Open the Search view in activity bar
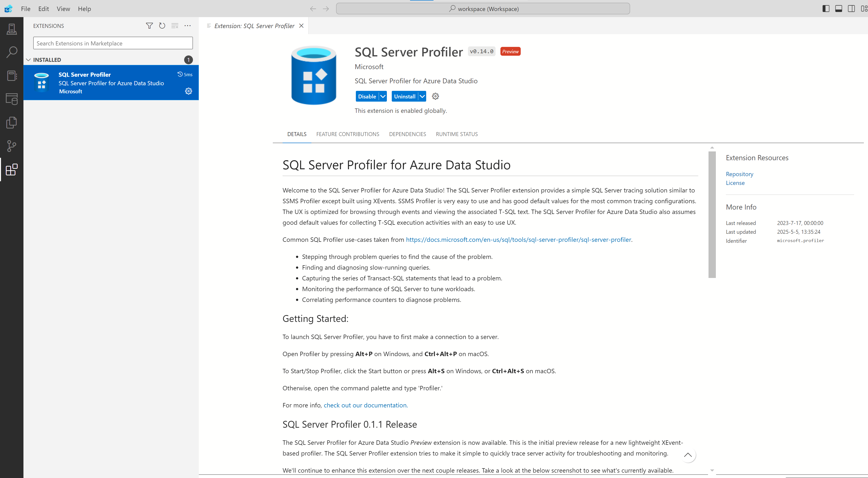The height and width of the screenshot is (478, 868). click(x=11, y=52)
